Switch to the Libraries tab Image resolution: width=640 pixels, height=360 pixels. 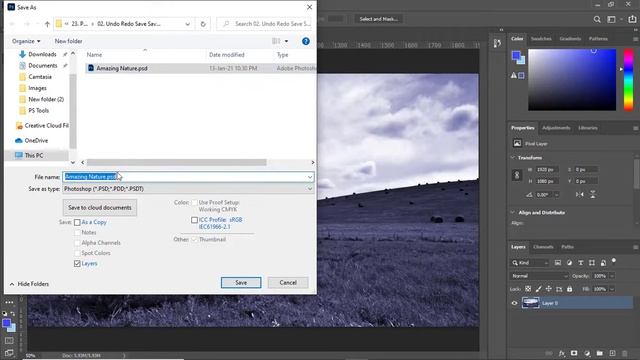tap(588, 128)
